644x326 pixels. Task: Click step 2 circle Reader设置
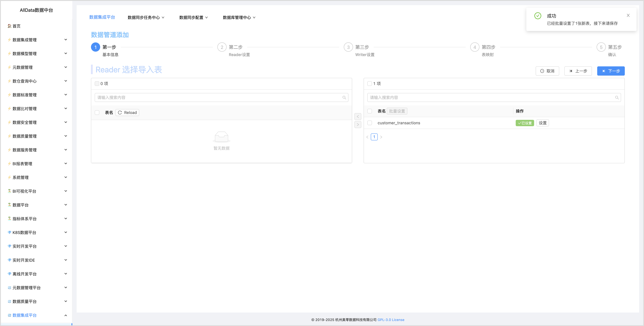222,47
